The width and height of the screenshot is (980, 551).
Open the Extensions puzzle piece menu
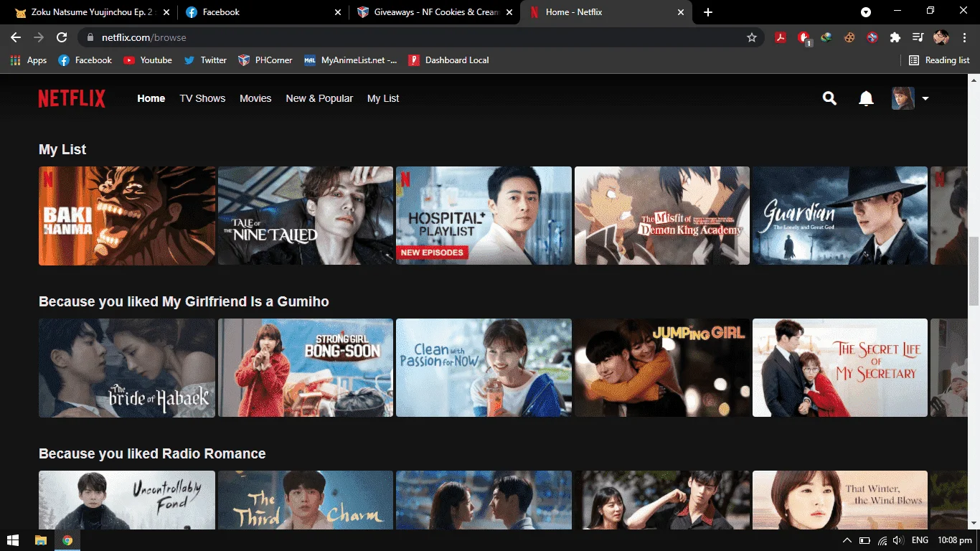[895, 37]
